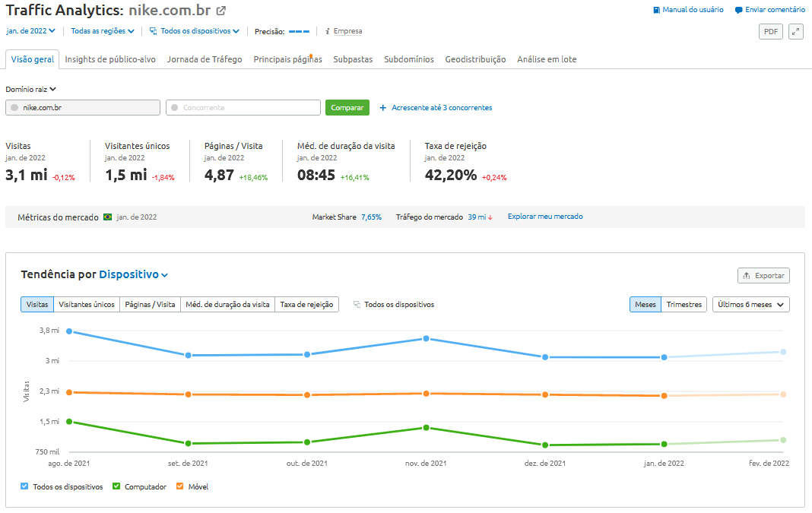Click the Concorrente input field
The height and width of the screenshot is (513, 812).
pyautogui.click(x=243, y=108)
